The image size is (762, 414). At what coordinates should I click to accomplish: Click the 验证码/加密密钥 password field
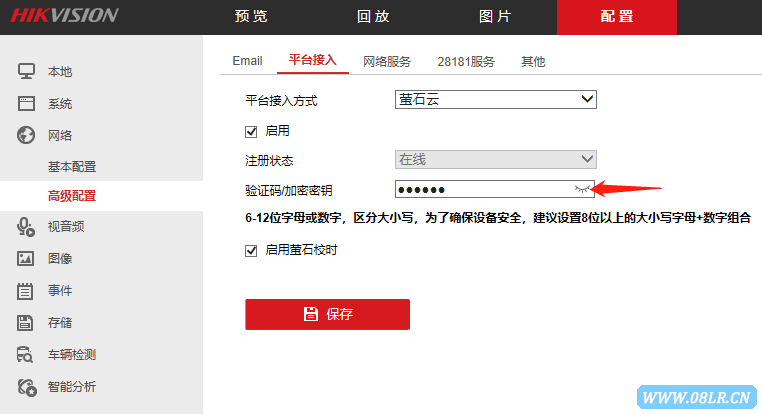480,189
